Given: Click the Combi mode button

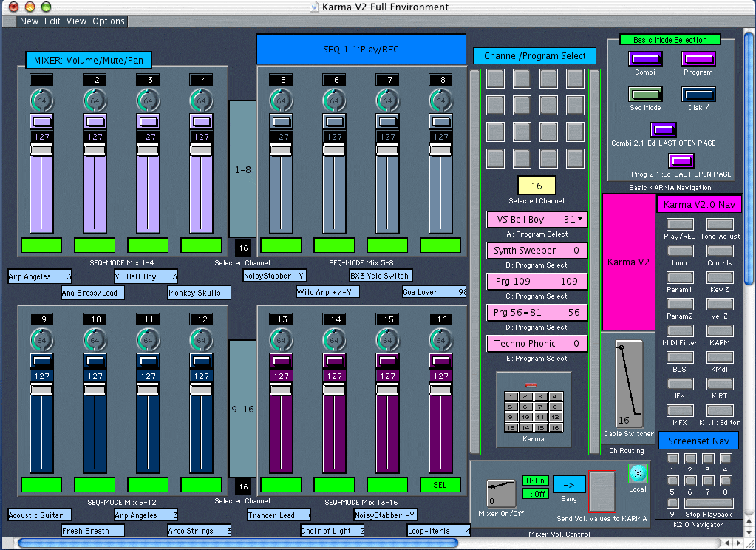Looking at the screenshot, I should coord(644,59).
